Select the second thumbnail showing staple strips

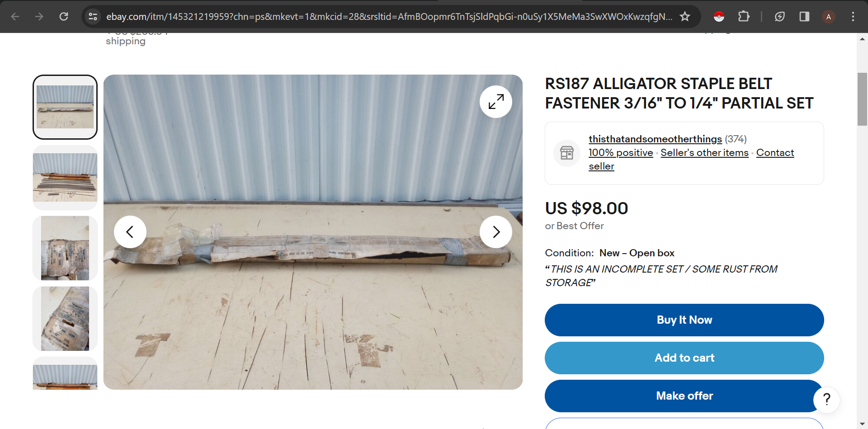pos(65,178)
